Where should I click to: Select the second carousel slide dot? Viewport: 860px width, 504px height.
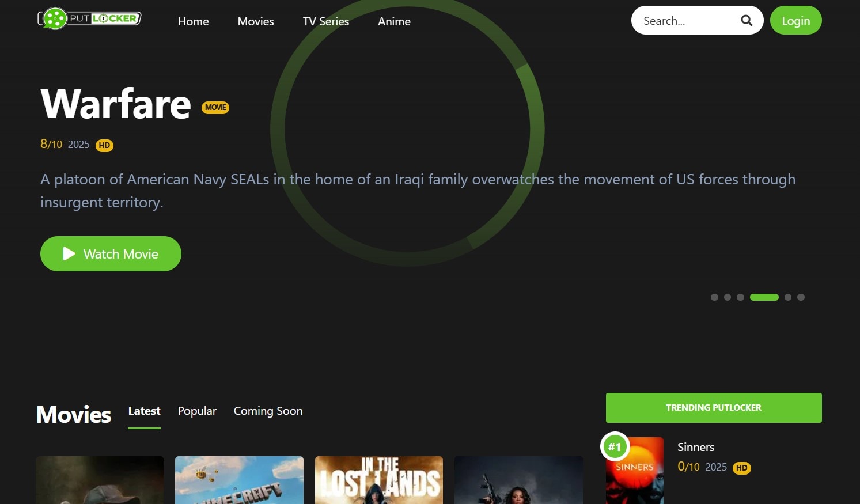pyautogui.click(x=728, y=297)
